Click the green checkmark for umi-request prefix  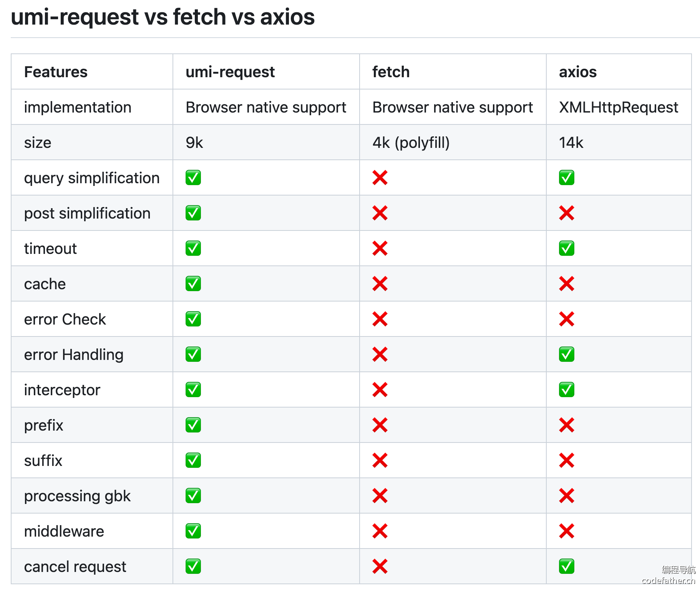(x=193, y=425)
